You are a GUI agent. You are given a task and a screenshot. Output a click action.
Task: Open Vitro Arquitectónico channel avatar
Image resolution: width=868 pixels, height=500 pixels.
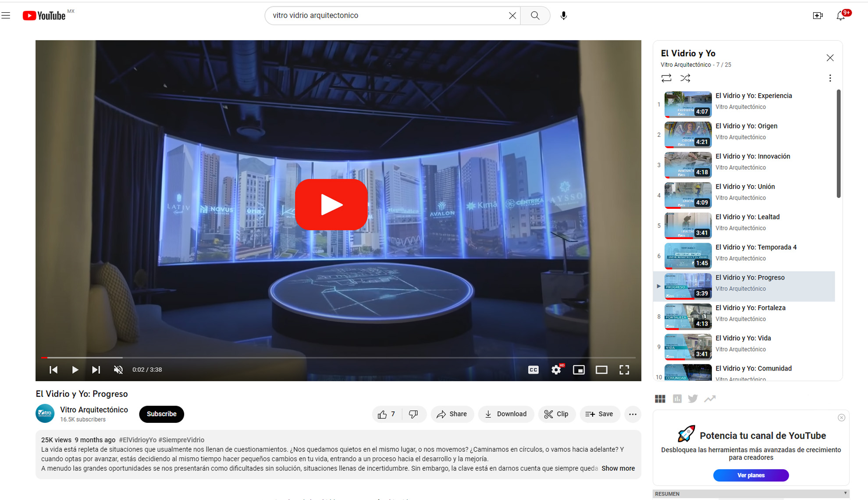(x=45, y=414)
